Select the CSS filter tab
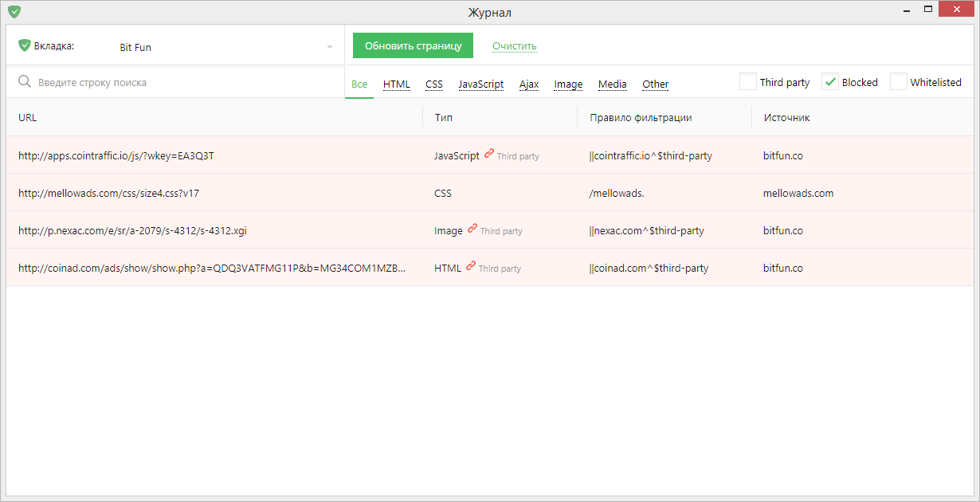This screenshot has width=980, height=502. [x=434, y=84]
